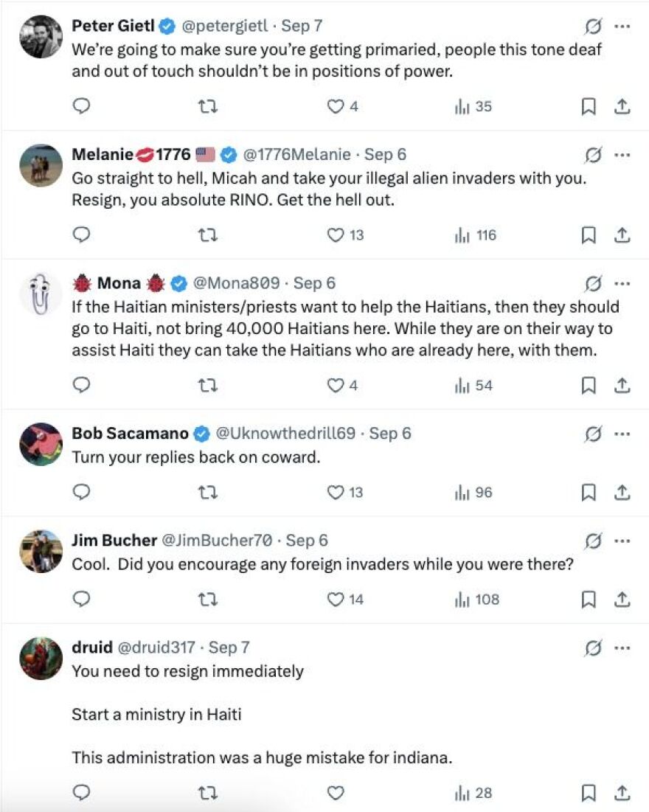This screenshot has height=812, width=649.
Task: Open Mona's tweet options menu
Action: [x=622, y=282]
